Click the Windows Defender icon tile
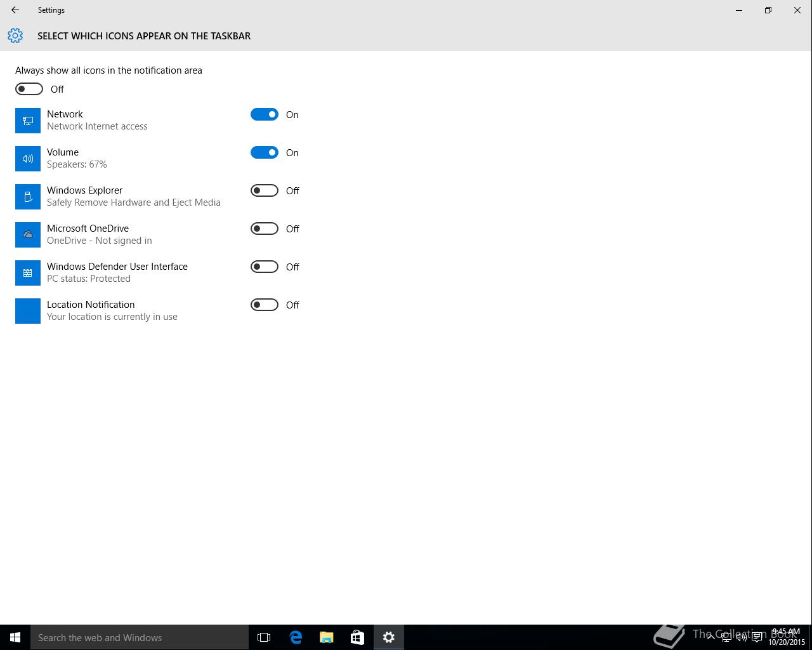The width and height of the screenshot is (812, 650). coord(28,273)
